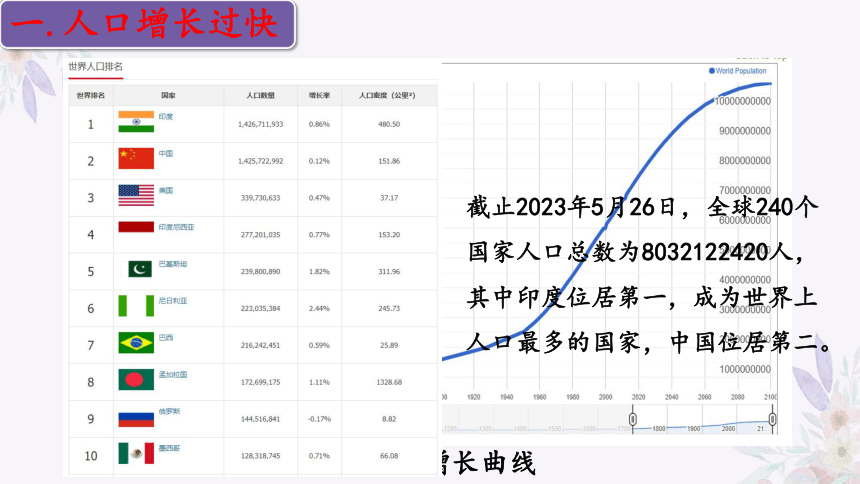This screenshot has width=860, height=484.
Task: Click the China flag icon
Action: (136, 159)
